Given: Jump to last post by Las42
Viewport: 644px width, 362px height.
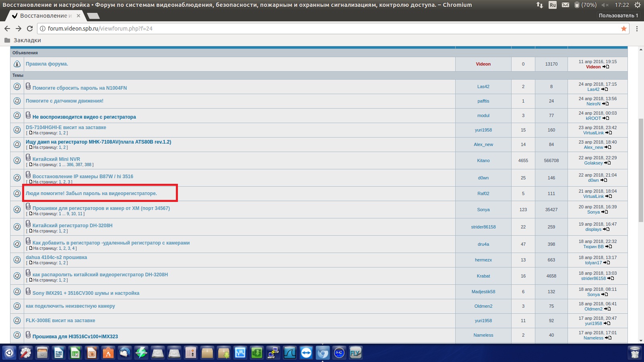Looking at the screenshot, I should pos(605,89).
